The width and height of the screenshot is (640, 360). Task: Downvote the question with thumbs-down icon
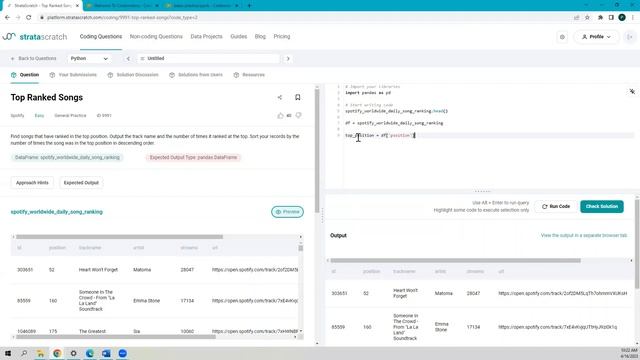click(299, 116)
